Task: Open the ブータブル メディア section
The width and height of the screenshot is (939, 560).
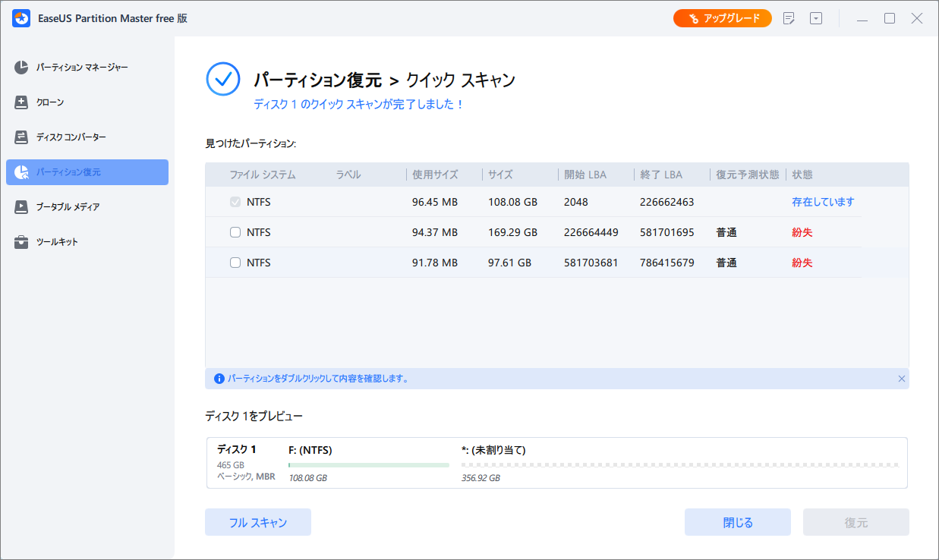Action: coord(87,207)
